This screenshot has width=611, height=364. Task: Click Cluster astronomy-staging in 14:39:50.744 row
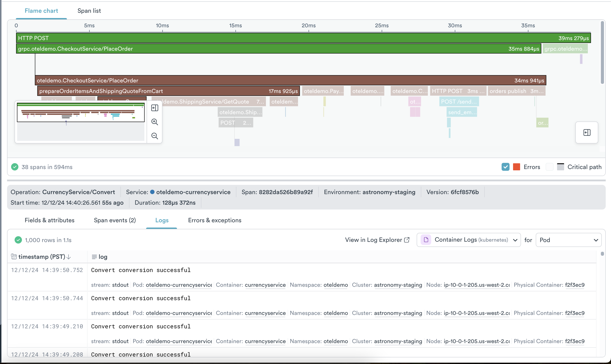click(398, 313)
